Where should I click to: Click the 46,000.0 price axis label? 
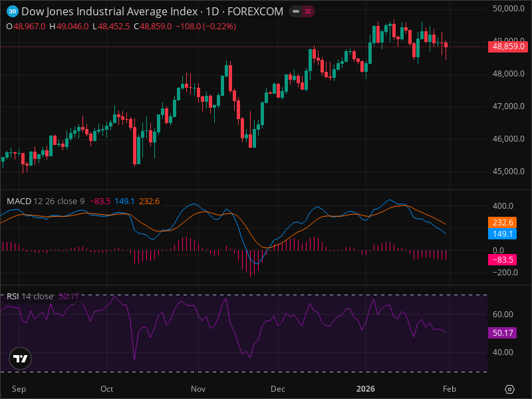point(508,139)
